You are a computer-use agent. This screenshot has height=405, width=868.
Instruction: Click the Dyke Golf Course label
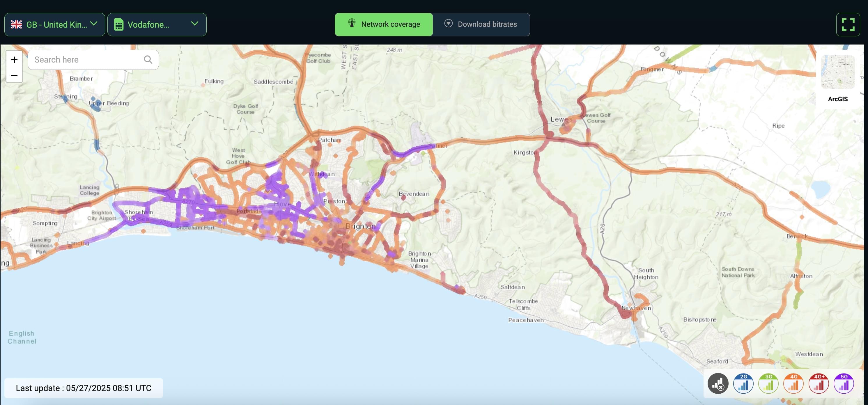[x=245, y=109]
